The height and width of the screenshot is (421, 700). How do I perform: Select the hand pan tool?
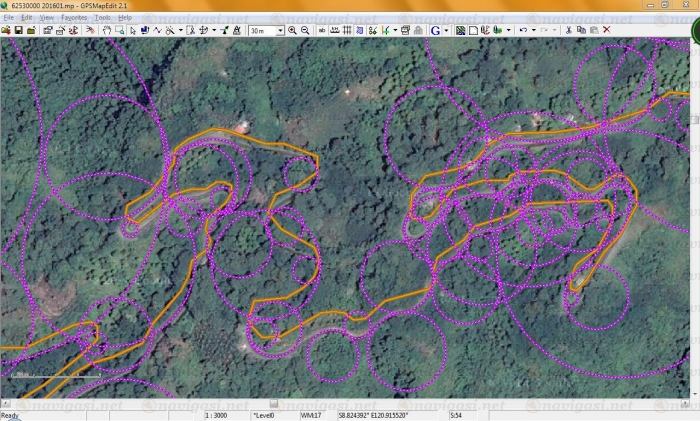[x=107, y=31]
